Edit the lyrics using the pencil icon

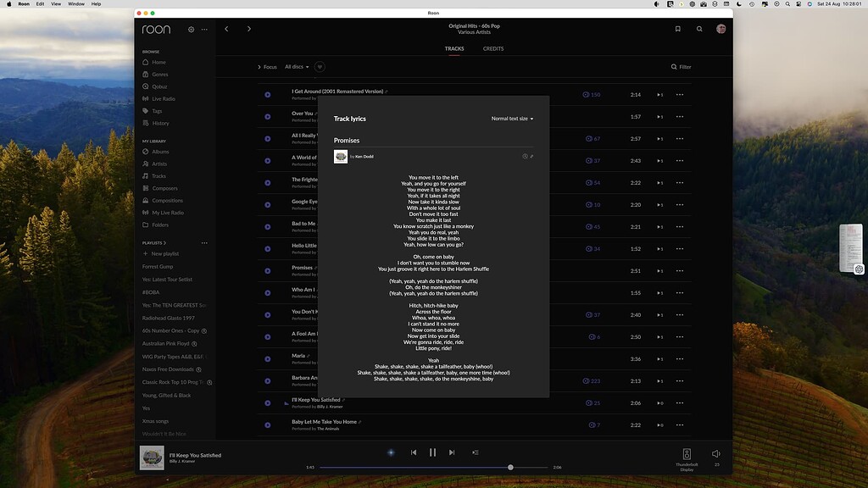coord(531,156)
